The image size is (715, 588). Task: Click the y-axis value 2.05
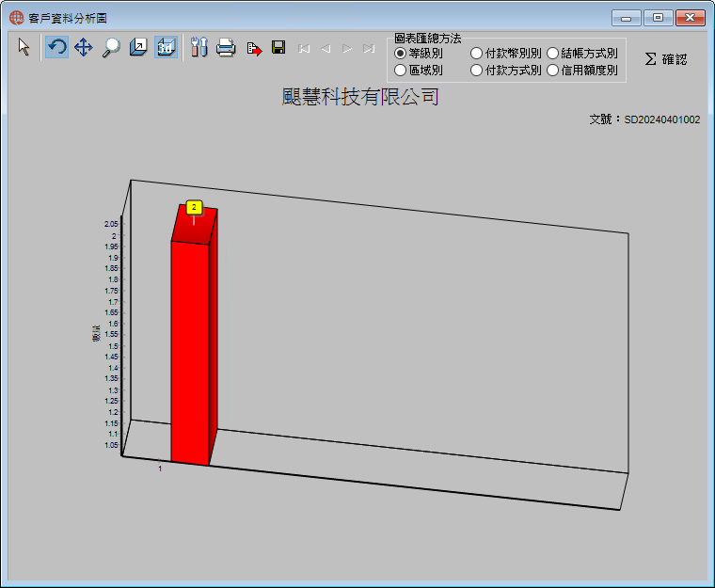tap(111, 224)
